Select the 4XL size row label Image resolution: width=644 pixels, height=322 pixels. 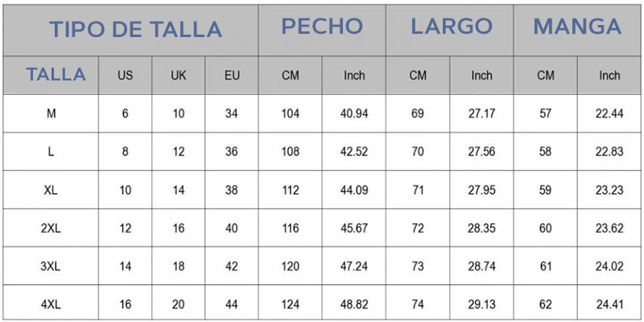coord(52,305)
